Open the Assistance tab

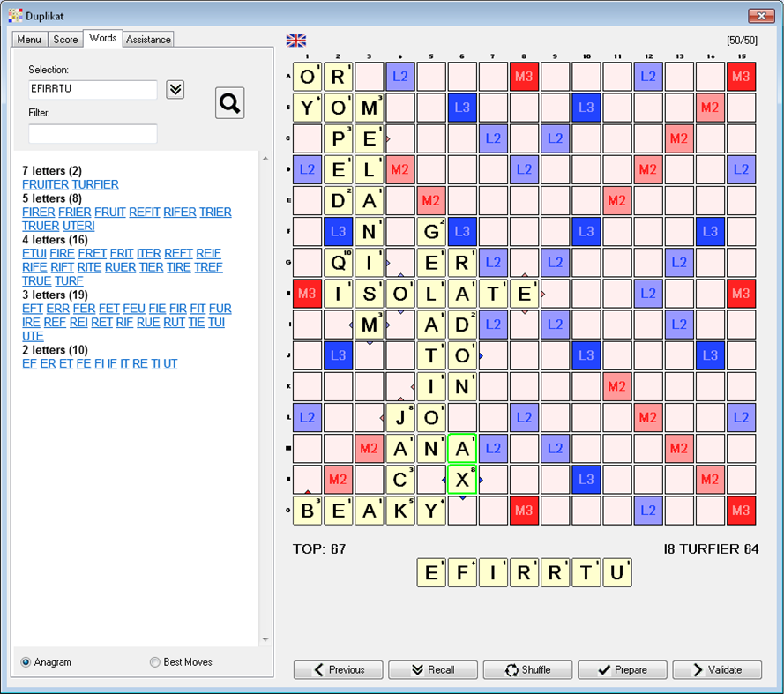[147, 39]
